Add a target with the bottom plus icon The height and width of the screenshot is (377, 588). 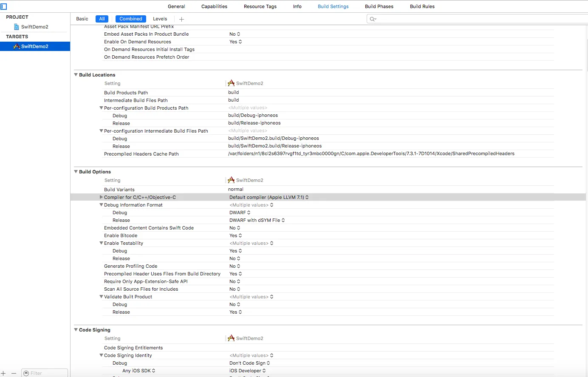(3, 373)
